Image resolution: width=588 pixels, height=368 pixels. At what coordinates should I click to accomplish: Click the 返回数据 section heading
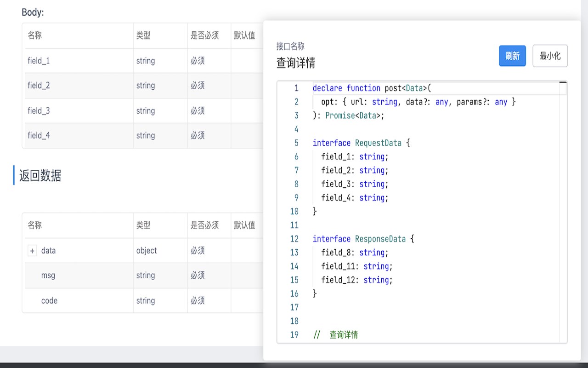40,175
